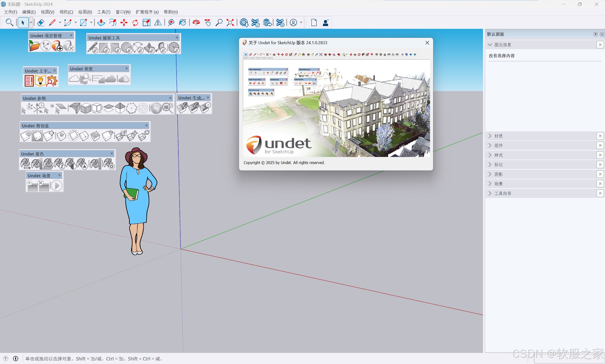Expand the 材质 panel section
This screenshot has width=605, height=364.
click(x=490, y=136)
